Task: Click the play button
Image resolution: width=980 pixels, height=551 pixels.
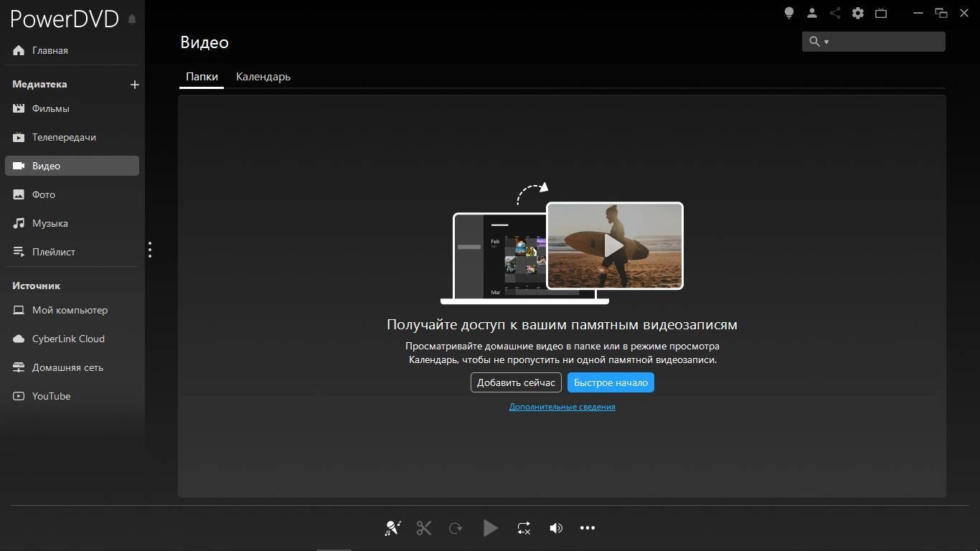Action: 491,528
